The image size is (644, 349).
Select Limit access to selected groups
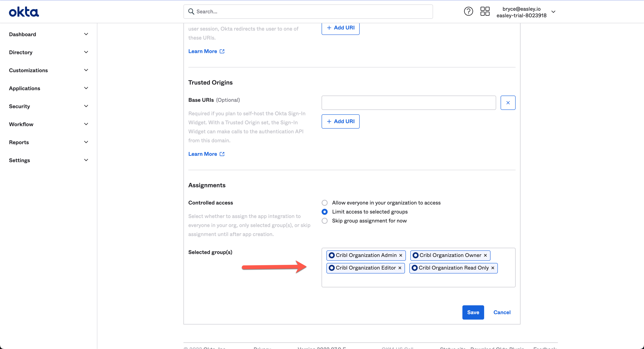(x=325, y=212)
